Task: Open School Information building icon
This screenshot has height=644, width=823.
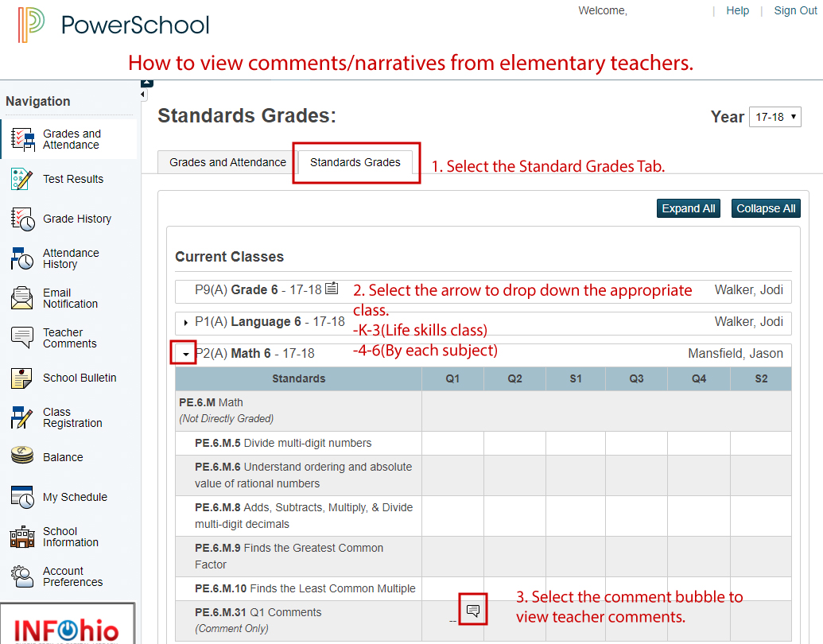Action: [22, 537]
